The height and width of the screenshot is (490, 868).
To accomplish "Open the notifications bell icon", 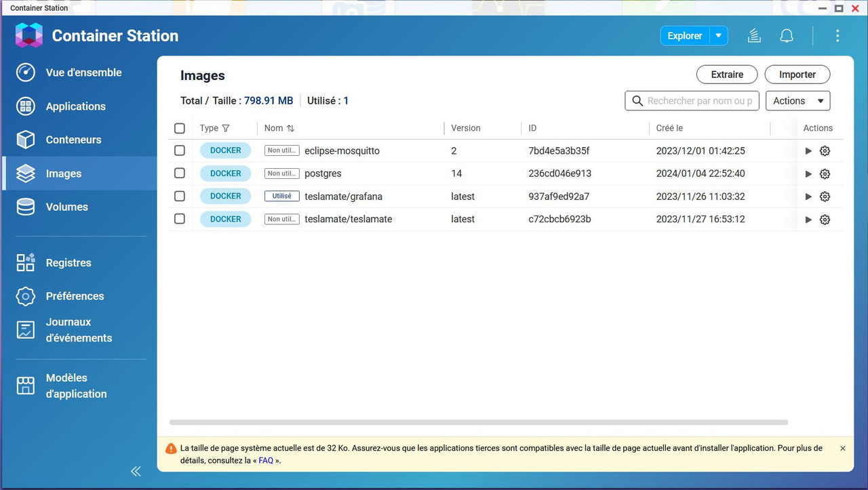I will 787,36.
